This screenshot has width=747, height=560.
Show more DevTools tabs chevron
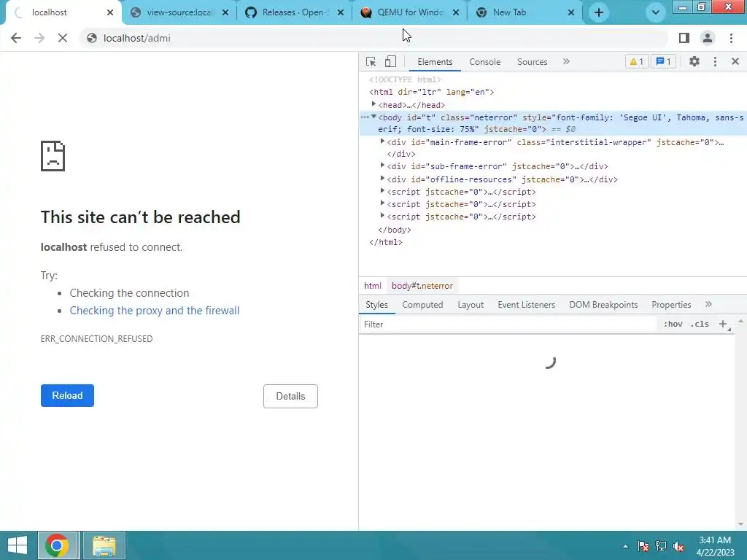[566, 61]
